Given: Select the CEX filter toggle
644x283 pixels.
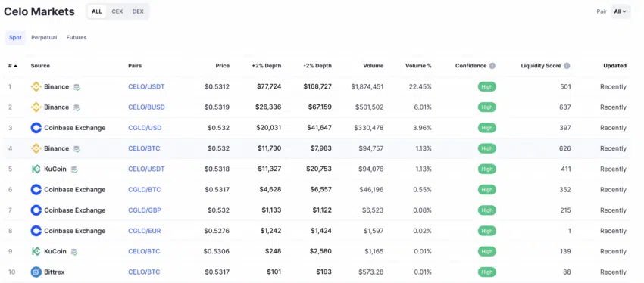Looking at the screenshot, I should [117, 11].
